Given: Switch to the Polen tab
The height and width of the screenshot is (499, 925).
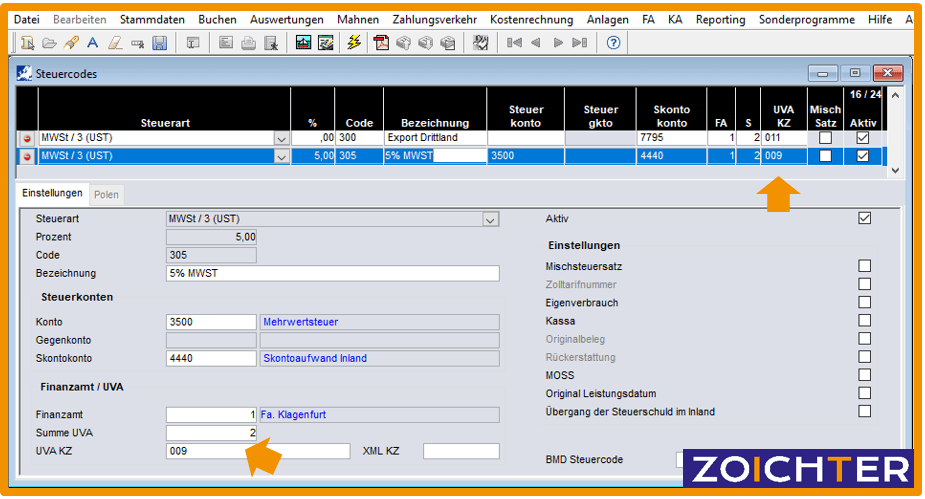Looking at the screenshot, I should click(x=106, y=194).
